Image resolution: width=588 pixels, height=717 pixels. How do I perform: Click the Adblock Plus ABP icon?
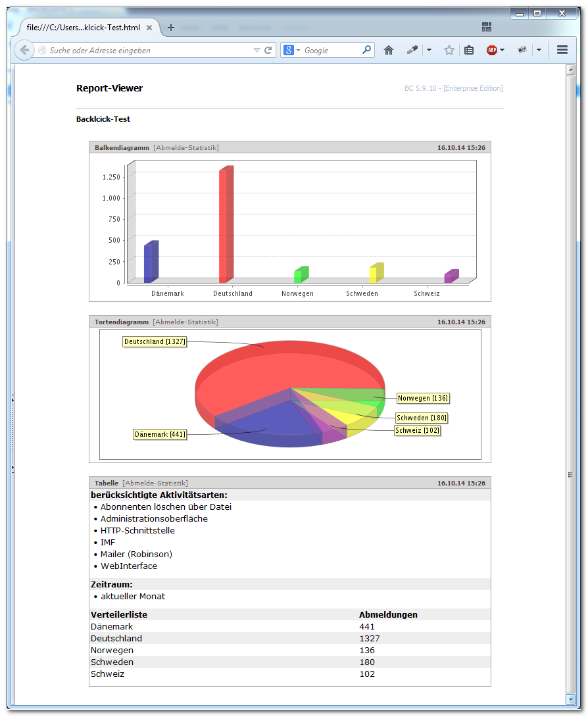click(x=492, y=50)
